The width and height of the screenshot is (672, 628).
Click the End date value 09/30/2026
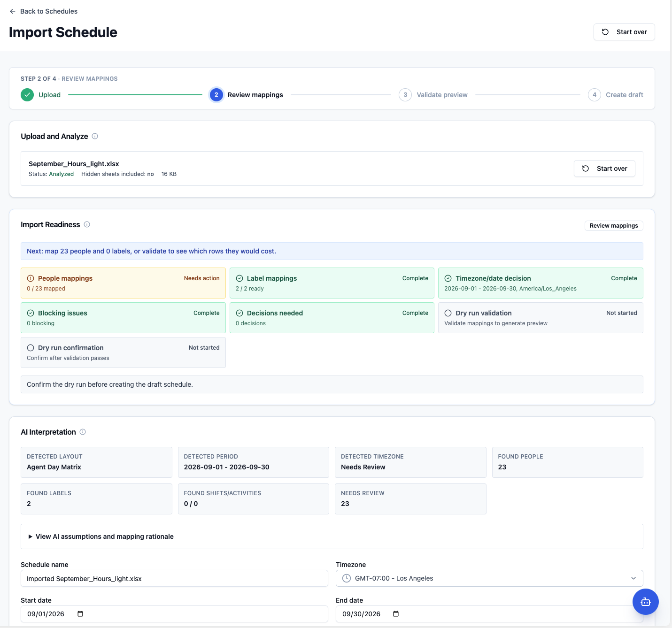pos(361,614)
